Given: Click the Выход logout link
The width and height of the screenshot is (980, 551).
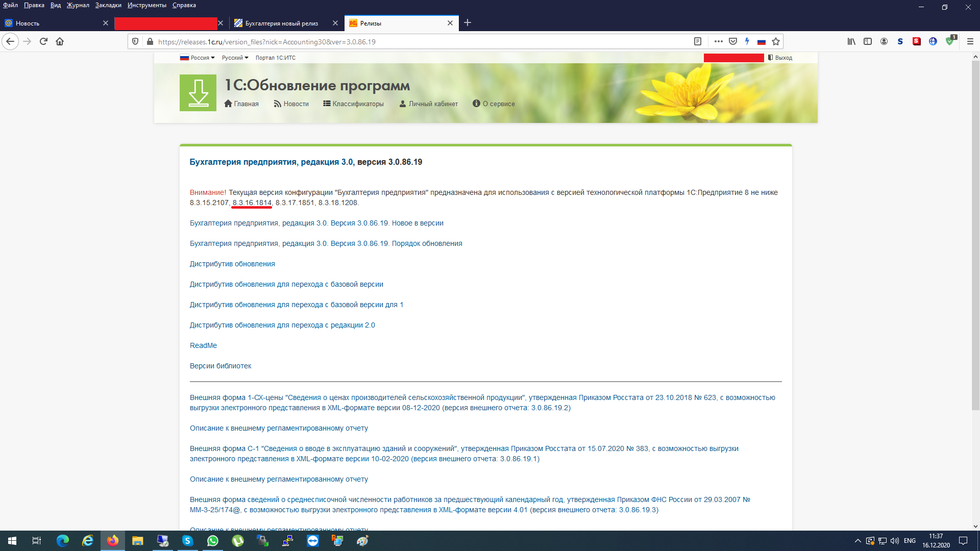Looking at the screenshot, I should point(780,58).
